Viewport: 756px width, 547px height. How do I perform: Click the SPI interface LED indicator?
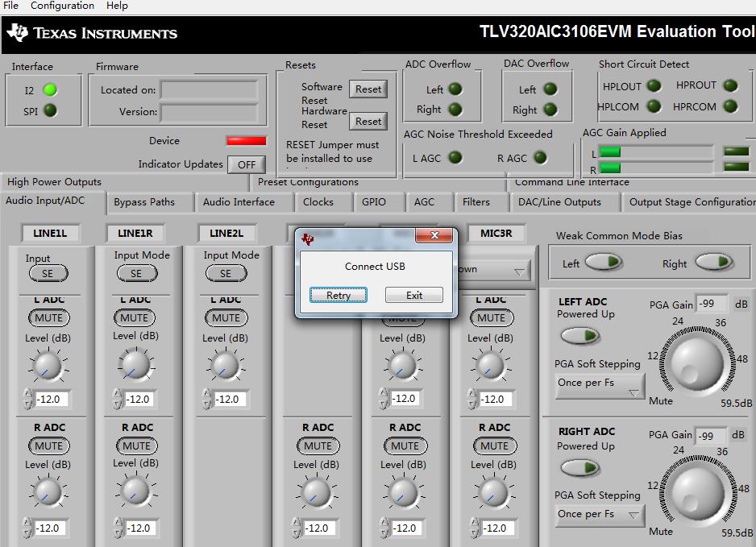click(50, 111)
